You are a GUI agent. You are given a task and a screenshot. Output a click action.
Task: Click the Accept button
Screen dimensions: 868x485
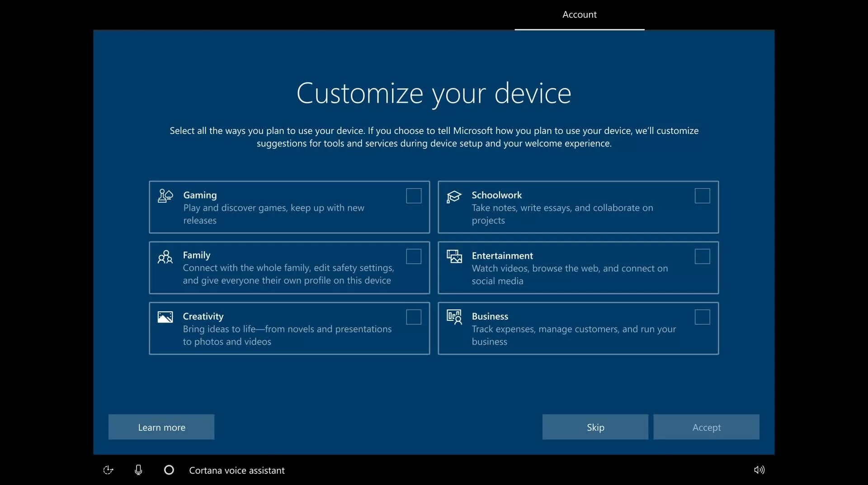pos(706,427)
